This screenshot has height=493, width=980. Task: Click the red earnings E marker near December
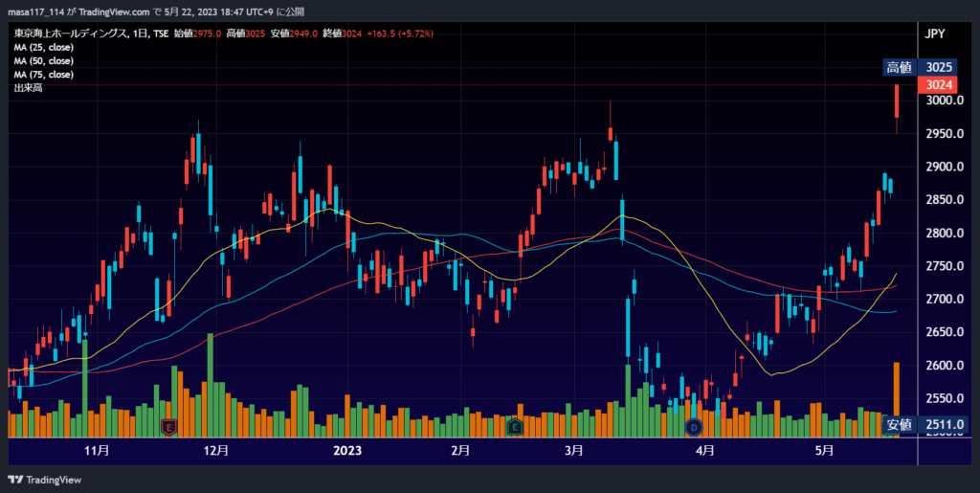pos(168,427)
